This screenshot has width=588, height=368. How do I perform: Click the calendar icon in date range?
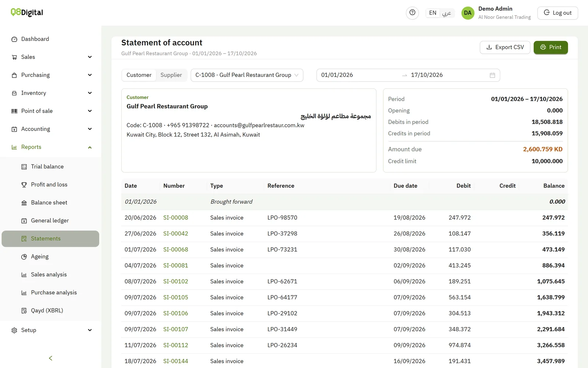tap(492, 75)
